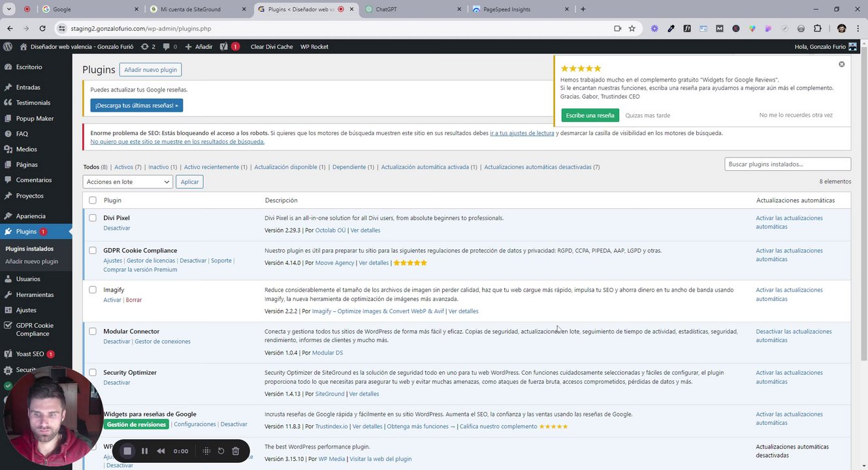Select the GDPR Cookie Compliance checkbox

[93, 251]
